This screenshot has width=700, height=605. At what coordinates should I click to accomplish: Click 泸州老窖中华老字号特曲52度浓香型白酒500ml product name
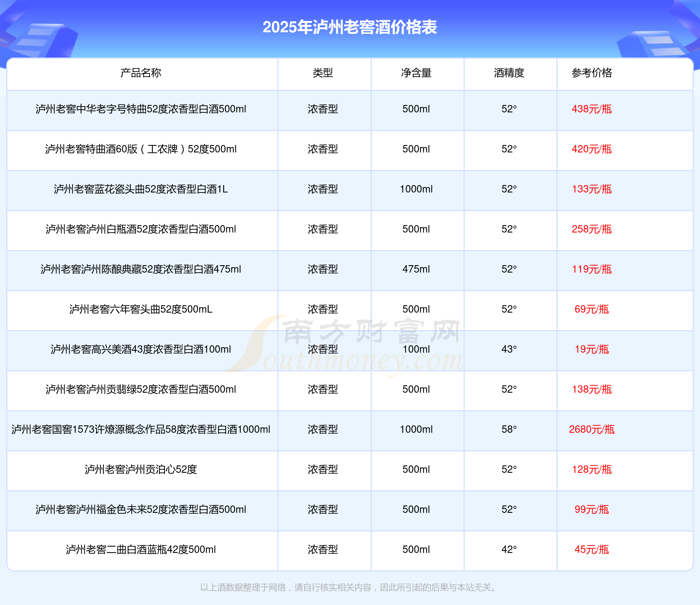pyautogui.click(x=141, y=109)
